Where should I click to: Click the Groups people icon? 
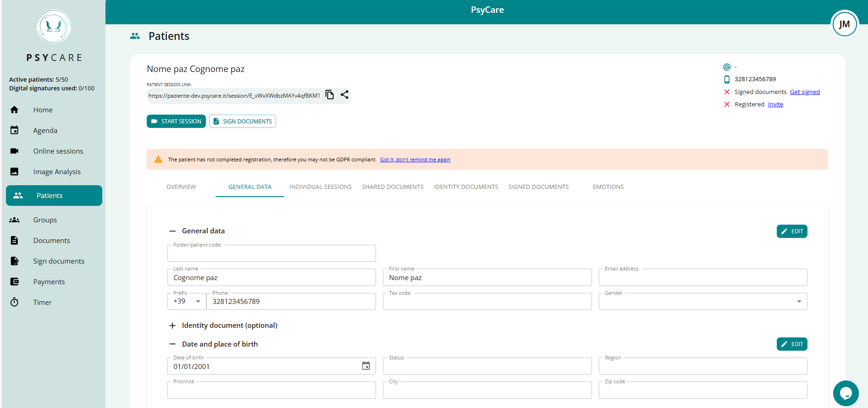pyautogui.click(x=14, y=220)
